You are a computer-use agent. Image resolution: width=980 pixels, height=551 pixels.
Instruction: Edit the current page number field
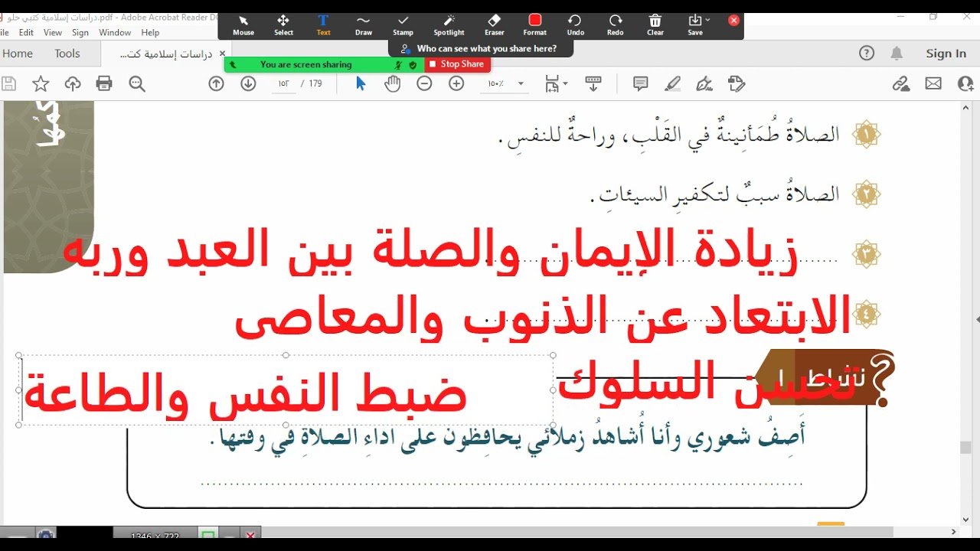tap(284, 83)
